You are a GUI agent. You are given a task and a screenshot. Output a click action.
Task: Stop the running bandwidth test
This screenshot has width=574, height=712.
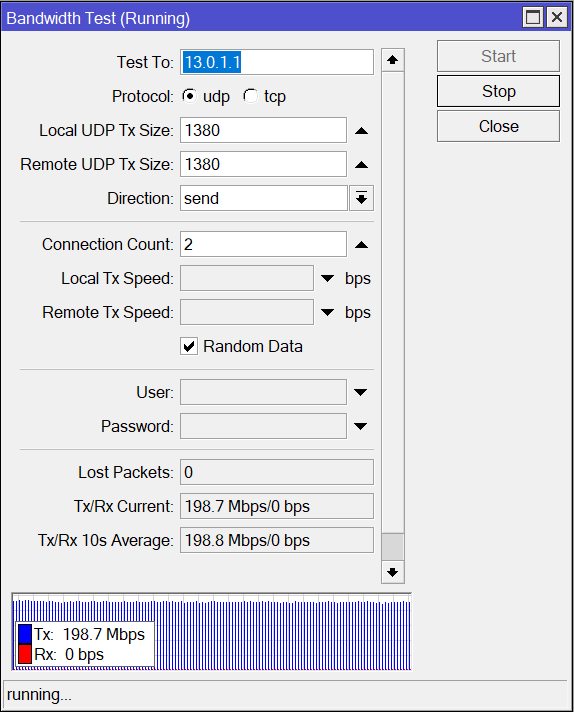click(498, 91)
